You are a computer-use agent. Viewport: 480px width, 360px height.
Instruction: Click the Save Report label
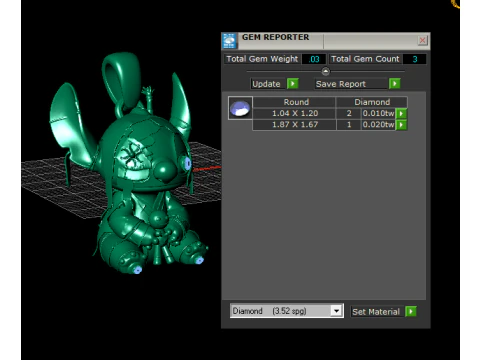(341, 84)
